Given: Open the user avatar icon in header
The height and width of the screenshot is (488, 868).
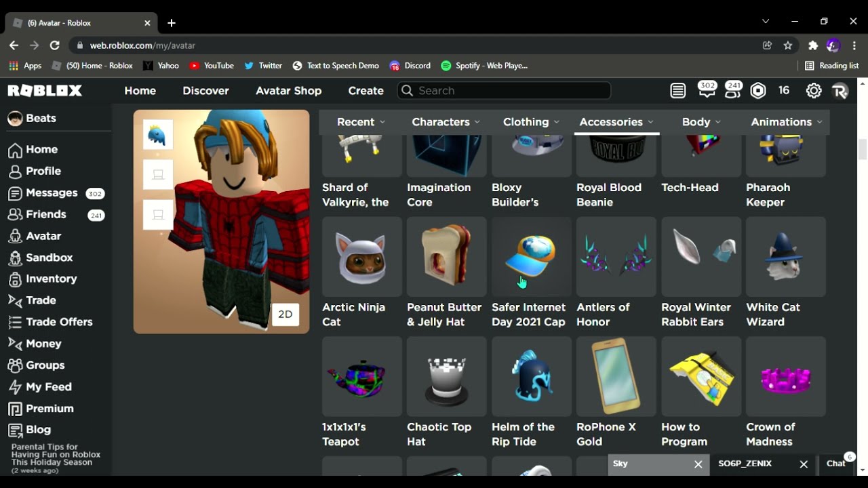Looking at the screenshot, I should coord(840,91).
